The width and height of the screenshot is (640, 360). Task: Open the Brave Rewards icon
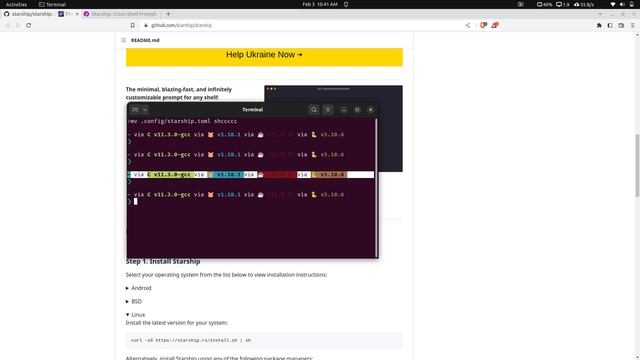click(x=495, y=25)
